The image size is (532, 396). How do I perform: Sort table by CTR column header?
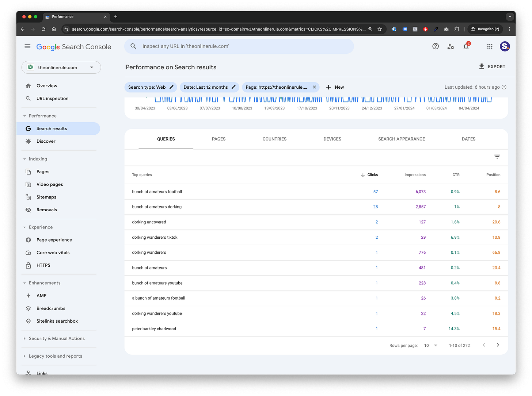456,175
